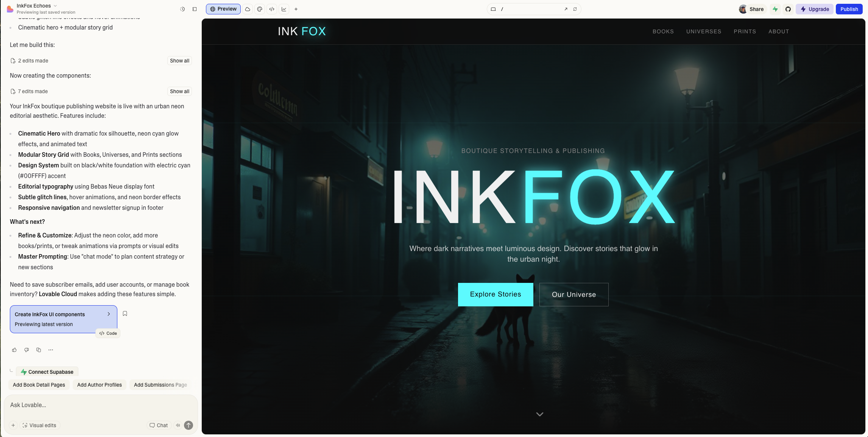Click 'BOUTIQUE STORYTELLING & PUBLISHING' tagline

coord(533,151)
